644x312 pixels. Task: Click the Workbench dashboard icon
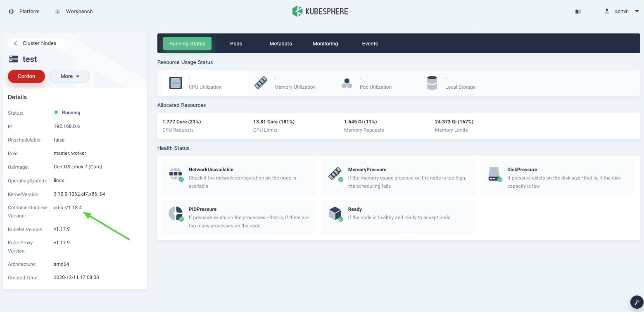(58, 12)
